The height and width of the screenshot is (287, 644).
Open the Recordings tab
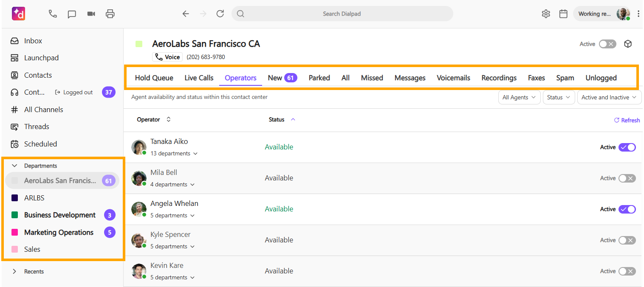point(499,78)
